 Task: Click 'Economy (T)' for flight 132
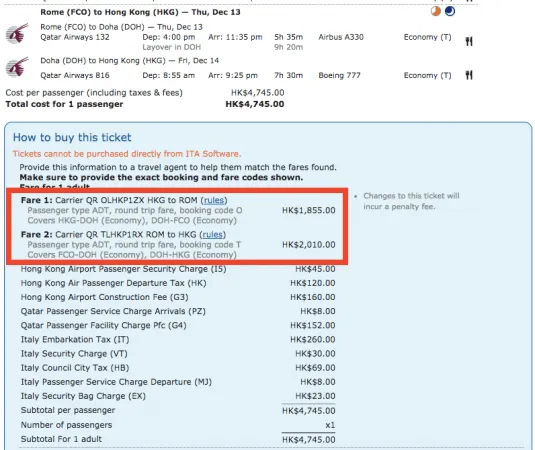(428, 37)
